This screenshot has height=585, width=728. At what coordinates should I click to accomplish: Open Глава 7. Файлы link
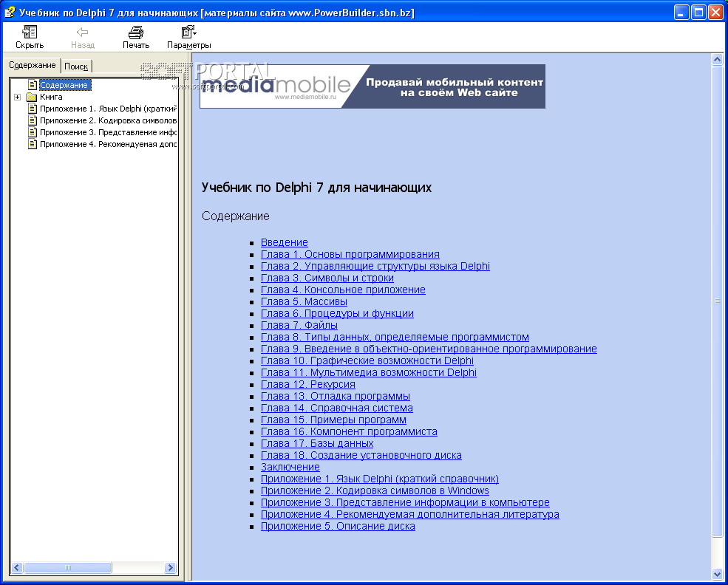[x=299, y=325]
